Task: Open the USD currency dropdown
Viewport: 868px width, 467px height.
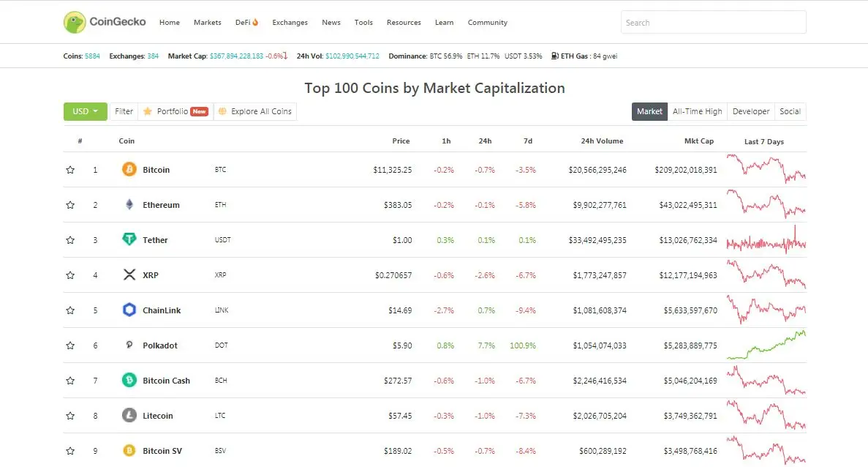Action: tap(86, 111)
